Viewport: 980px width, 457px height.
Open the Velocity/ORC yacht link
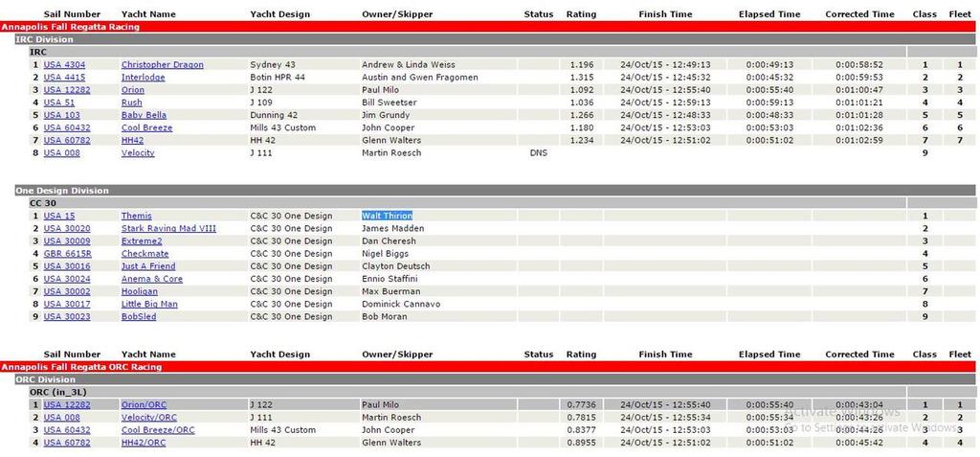[x=148, y=418]
